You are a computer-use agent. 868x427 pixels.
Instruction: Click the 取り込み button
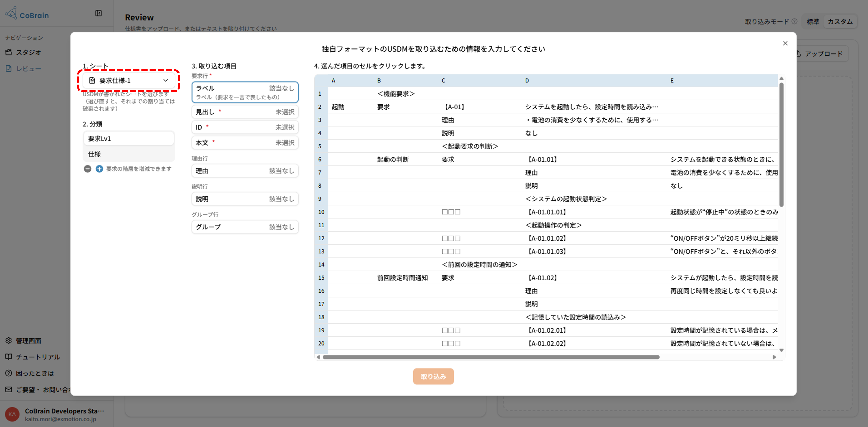[x=433, y=376]
